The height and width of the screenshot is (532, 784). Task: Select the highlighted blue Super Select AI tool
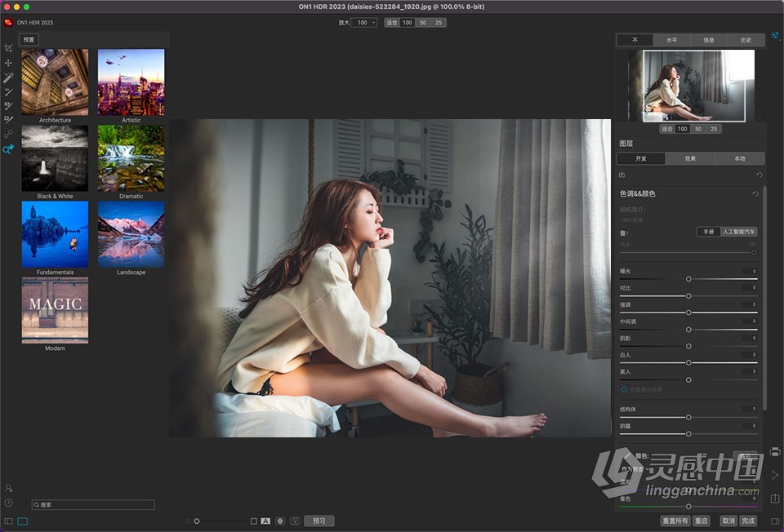10,149
